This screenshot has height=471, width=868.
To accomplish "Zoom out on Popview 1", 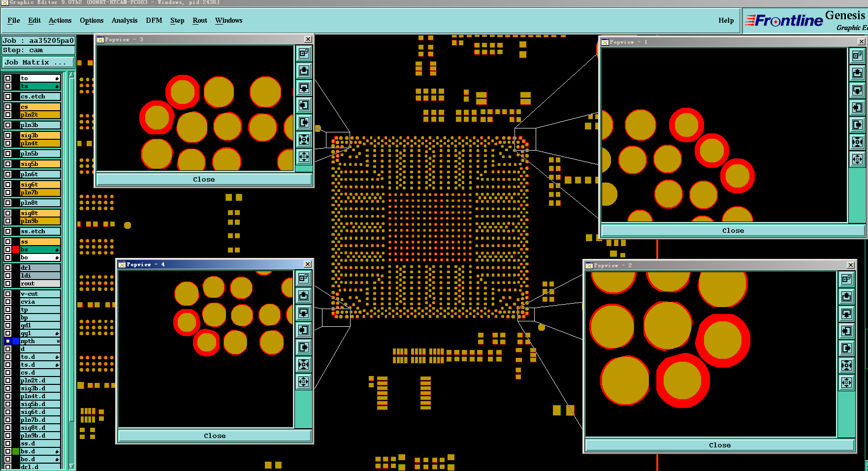I will coord(857,159).
